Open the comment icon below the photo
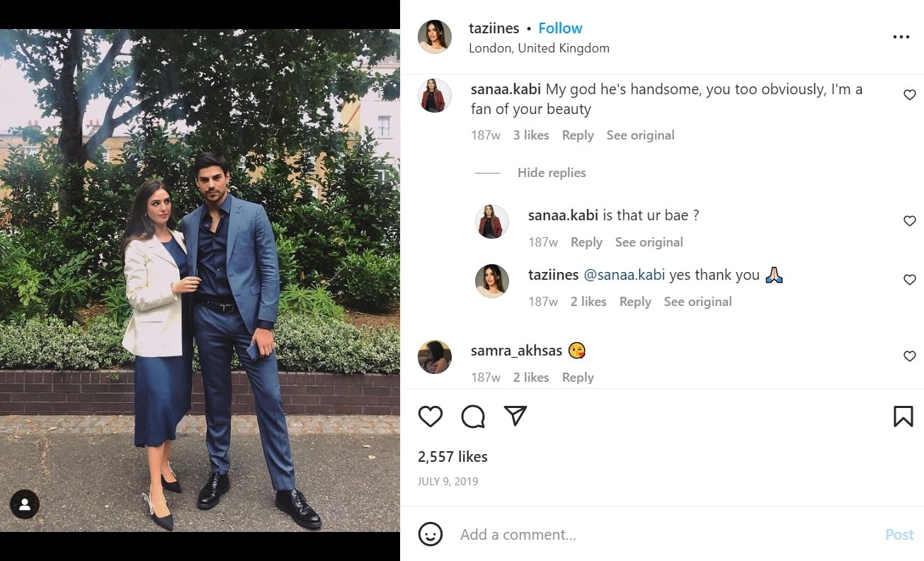Image resolution: width=924 pixels, height=561 pixels. (472, 416)
